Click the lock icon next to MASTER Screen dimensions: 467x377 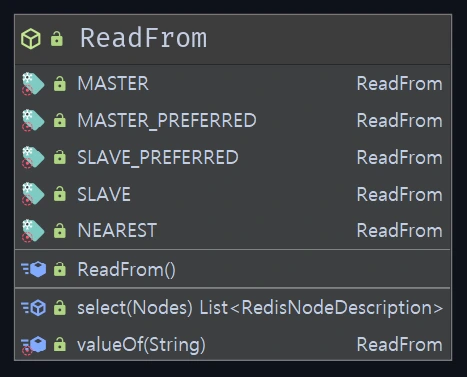[60, 84]
